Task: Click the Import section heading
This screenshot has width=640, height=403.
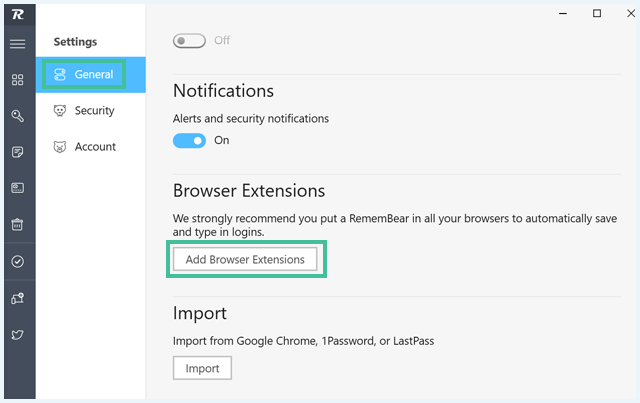Action: point(200,314)
